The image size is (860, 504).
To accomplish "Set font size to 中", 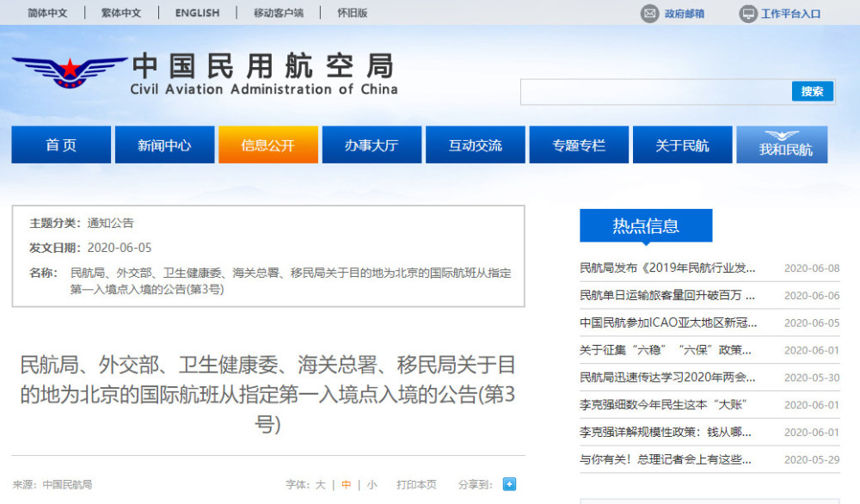I will [x=346, y=485].
